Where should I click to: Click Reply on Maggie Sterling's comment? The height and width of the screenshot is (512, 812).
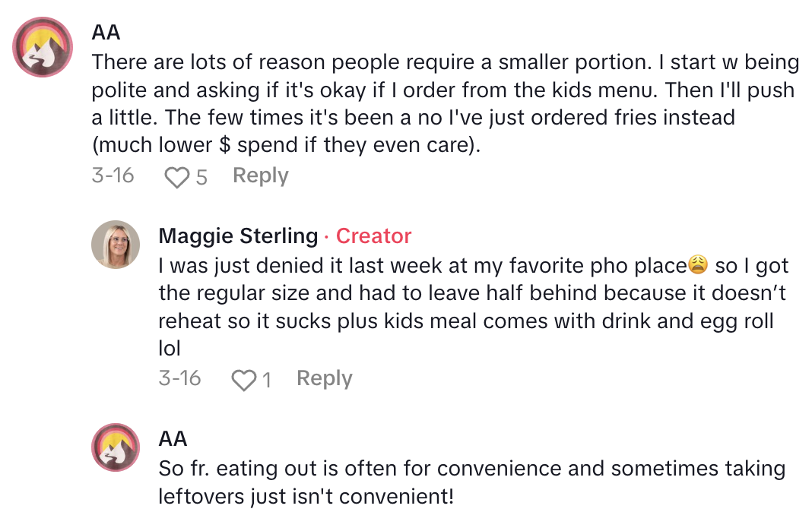click(323, 378)
